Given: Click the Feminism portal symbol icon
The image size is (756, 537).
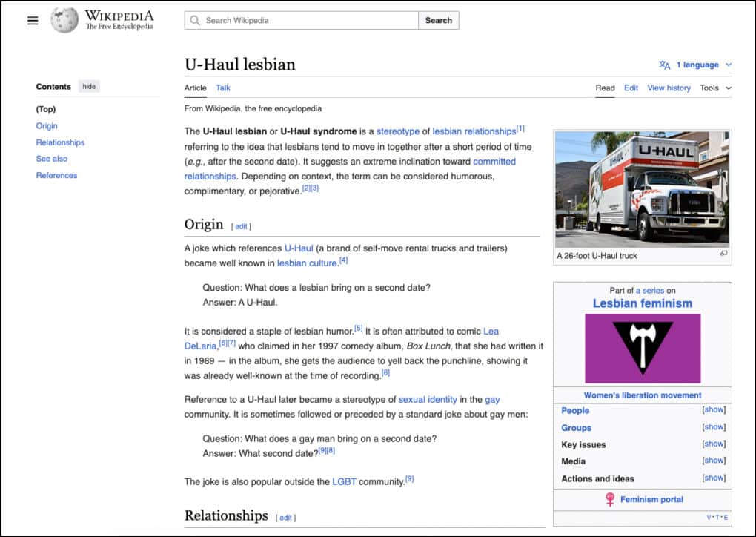Looking at the screenshot, I should (x=610, y=499).
